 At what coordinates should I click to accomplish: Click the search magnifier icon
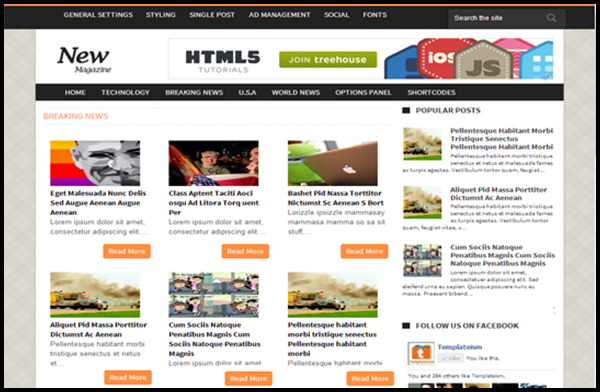[551, 18]
